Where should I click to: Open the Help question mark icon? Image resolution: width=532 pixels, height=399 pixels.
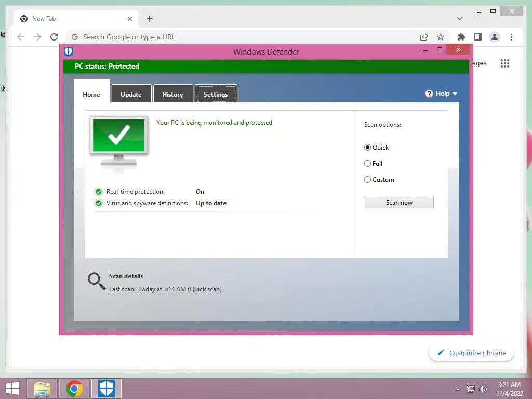coord(429,94)
